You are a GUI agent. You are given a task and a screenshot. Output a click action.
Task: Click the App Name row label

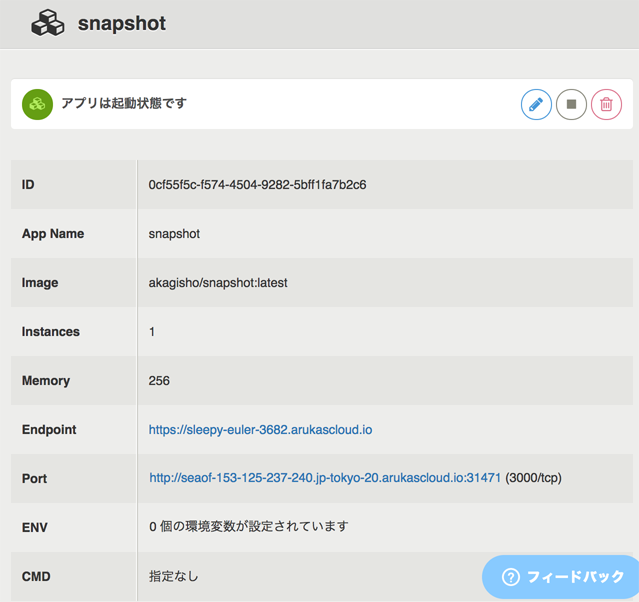coord(53,234)
